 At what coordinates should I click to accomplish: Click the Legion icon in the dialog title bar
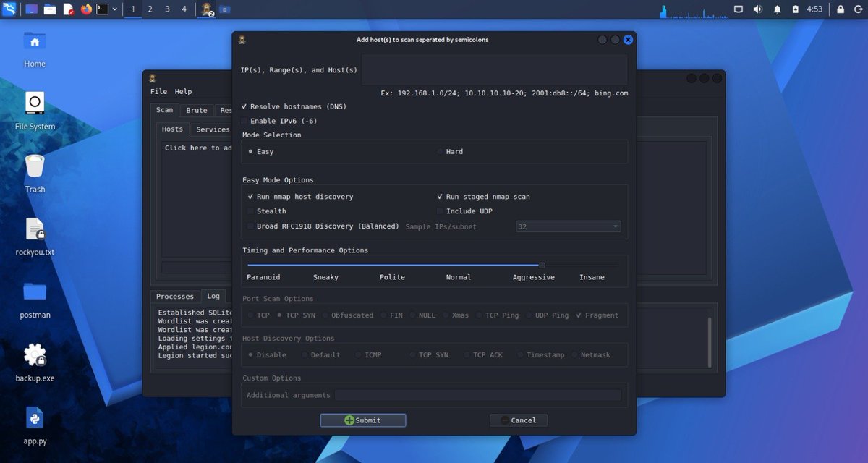[x=242, y=40]
